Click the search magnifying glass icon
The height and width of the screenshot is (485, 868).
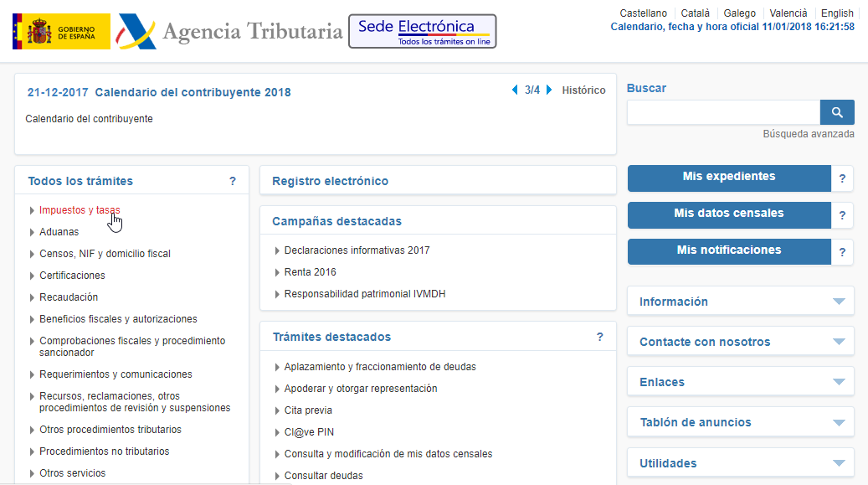[x=836, y=111]
